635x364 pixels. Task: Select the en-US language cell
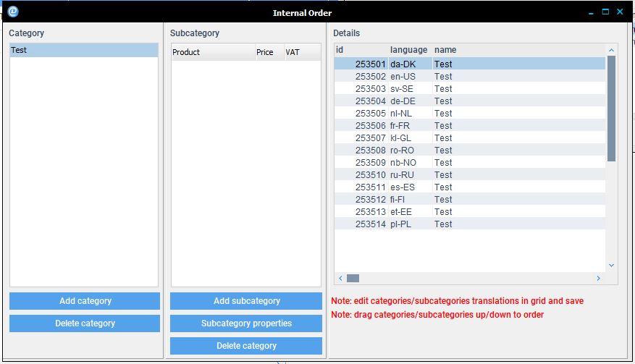click(410, 77)
